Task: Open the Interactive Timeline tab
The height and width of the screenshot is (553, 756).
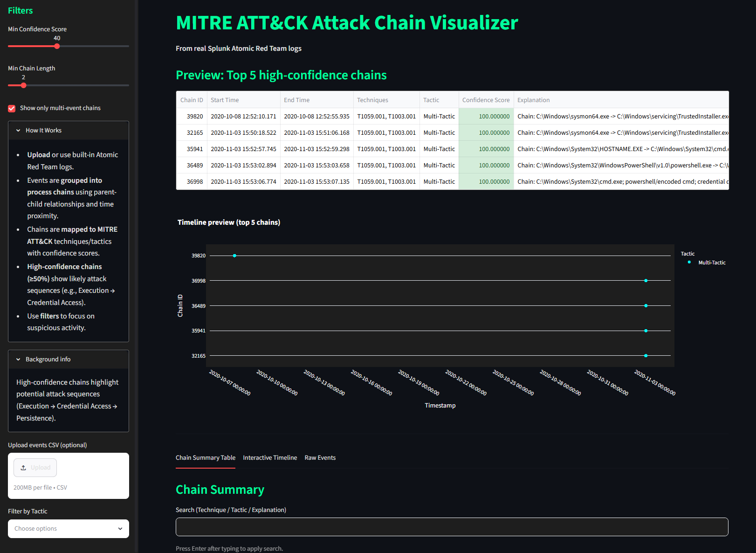Action: pos(270,458)
